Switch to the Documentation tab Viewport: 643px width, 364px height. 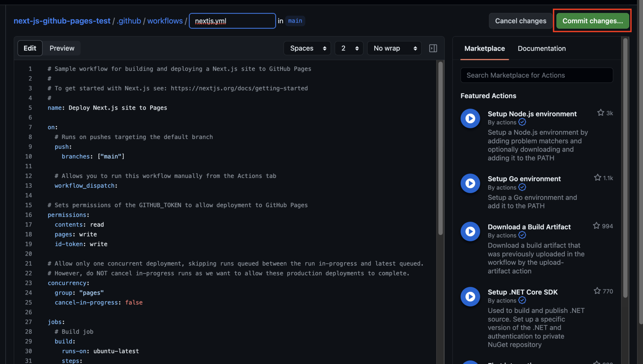click(542, 48)
